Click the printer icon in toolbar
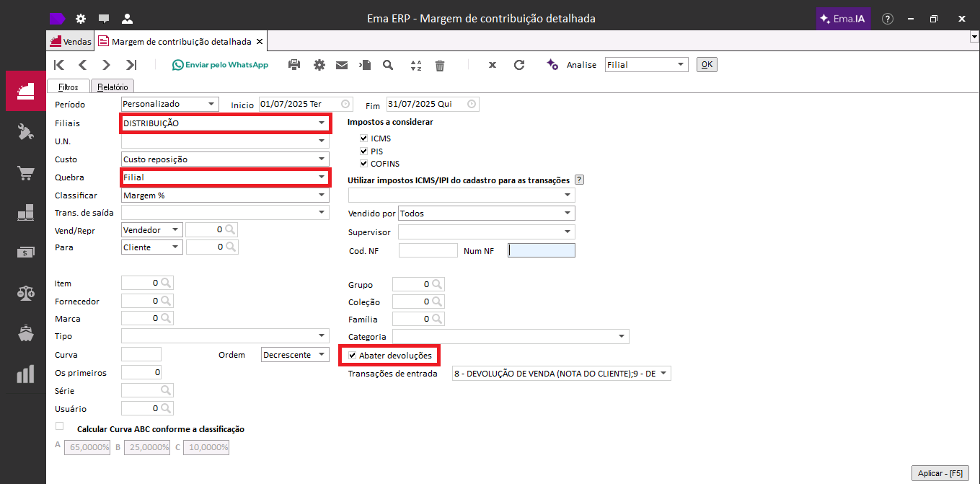 click(x=294, y=65)
